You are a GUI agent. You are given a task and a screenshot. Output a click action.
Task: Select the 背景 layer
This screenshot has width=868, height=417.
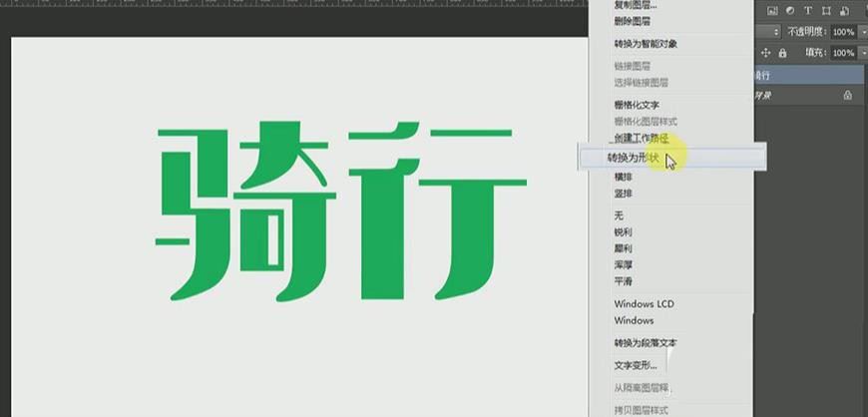(x=810, y=95)
